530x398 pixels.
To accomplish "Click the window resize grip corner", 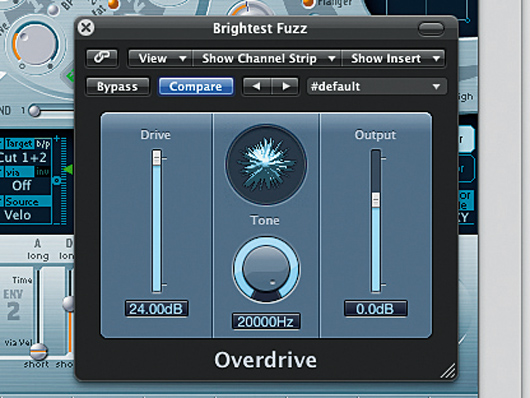I will tap(448, 371).
